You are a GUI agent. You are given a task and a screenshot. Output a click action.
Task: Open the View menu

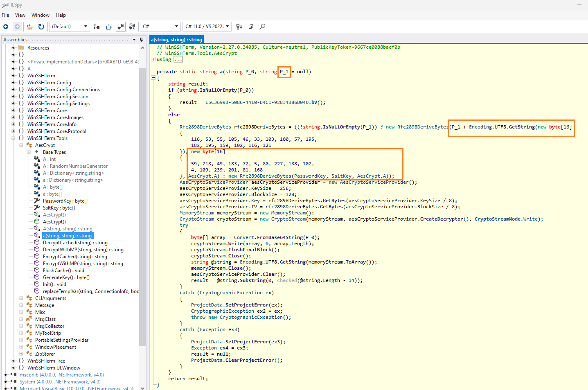click(x=20, y=15)
